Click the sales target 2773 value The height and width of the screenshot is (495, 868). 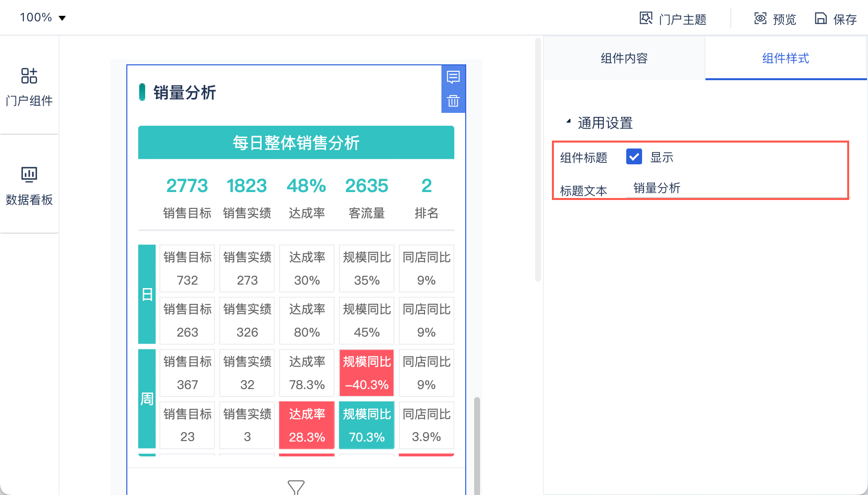point(187,186)
